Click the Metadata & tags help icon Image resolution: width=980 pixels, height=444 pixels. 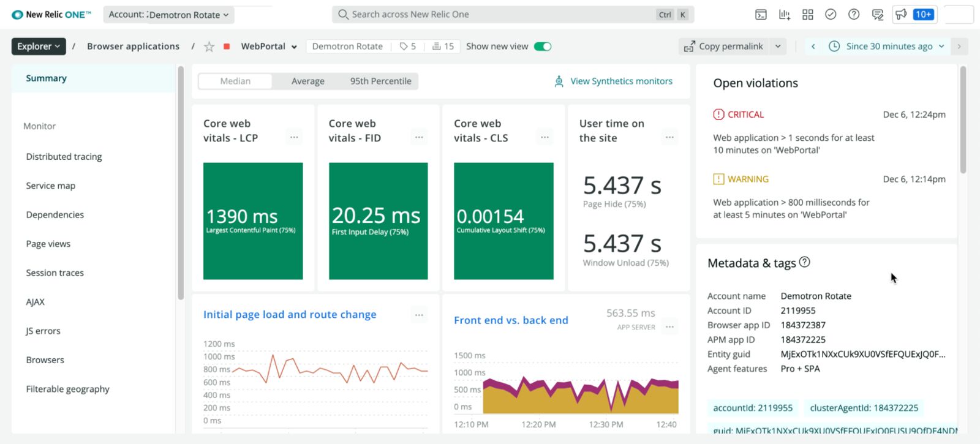(805, 262)
